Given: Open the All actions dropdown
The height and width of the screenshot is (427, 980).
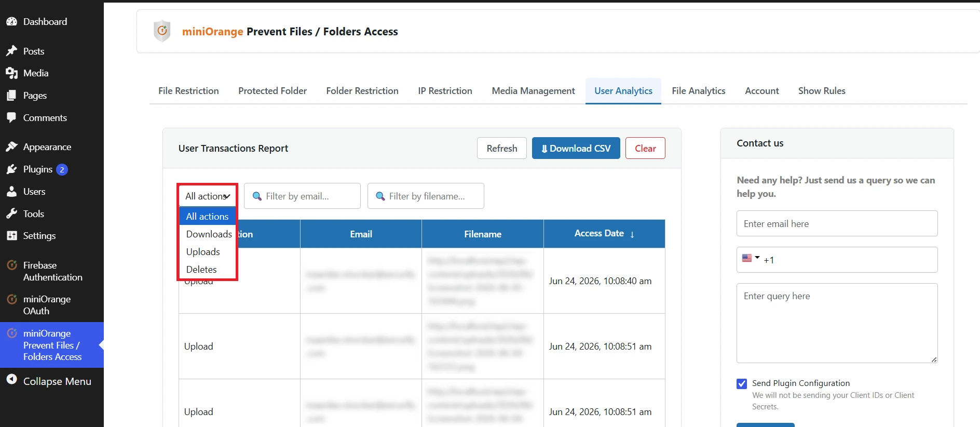Looking at the screenshot, I should coord(208,196).
